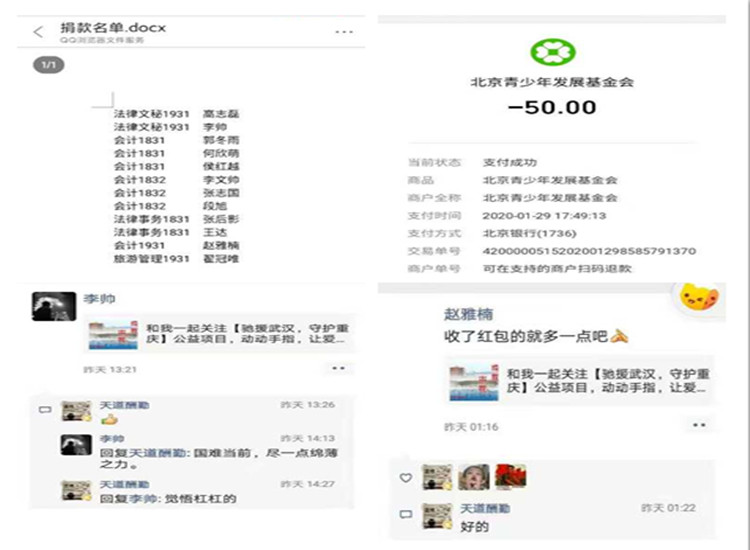This screenshot has height=550, width=750.
Task: Select the name 高志磊 in the donor list
Action: (221, 114)
